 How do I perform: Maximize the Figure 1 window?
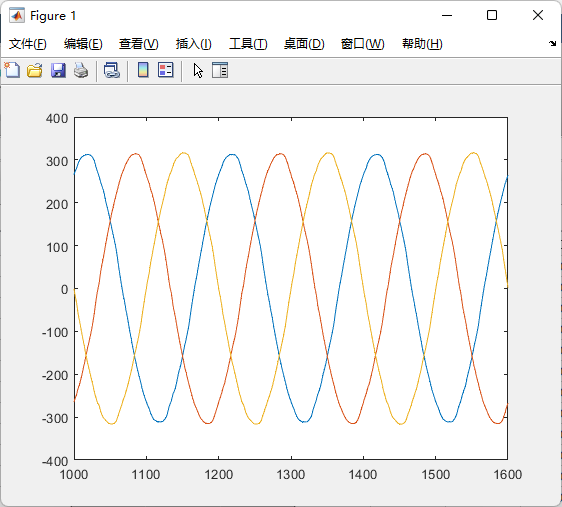click(492, 15)
